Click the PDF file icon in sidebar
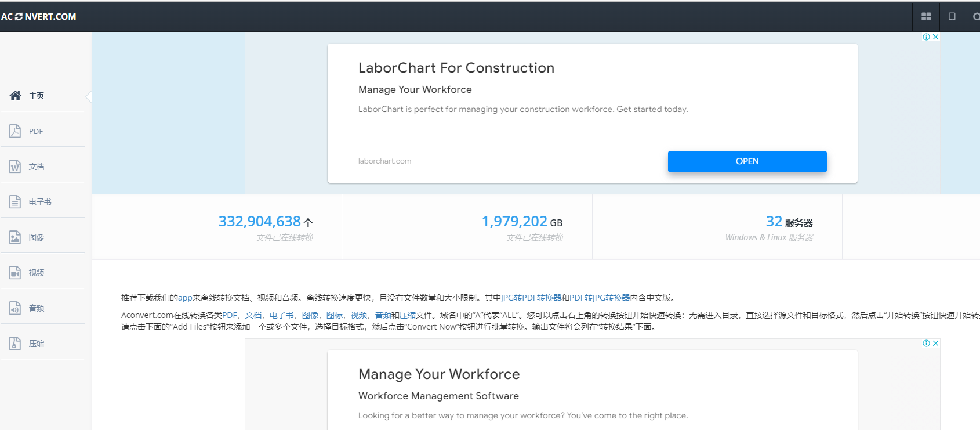The height and width of the screenshot is (430, 980). click(x=15, y=131)
